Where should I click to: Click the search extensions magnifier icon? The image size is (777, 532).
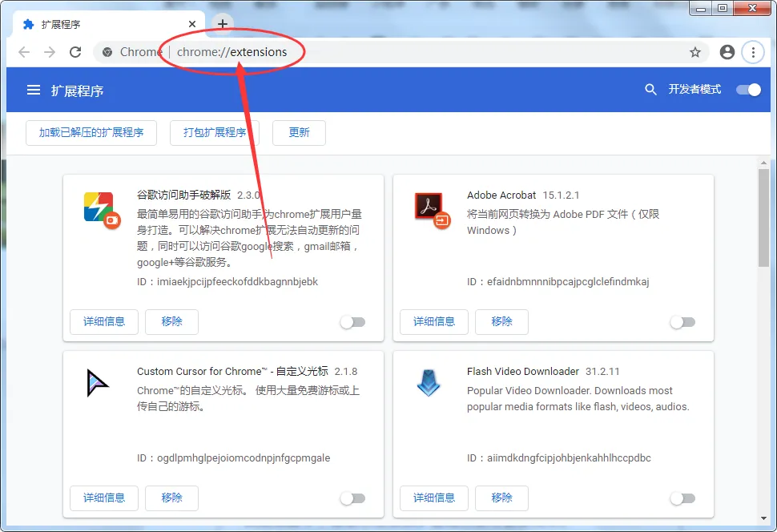click(650, 90)
